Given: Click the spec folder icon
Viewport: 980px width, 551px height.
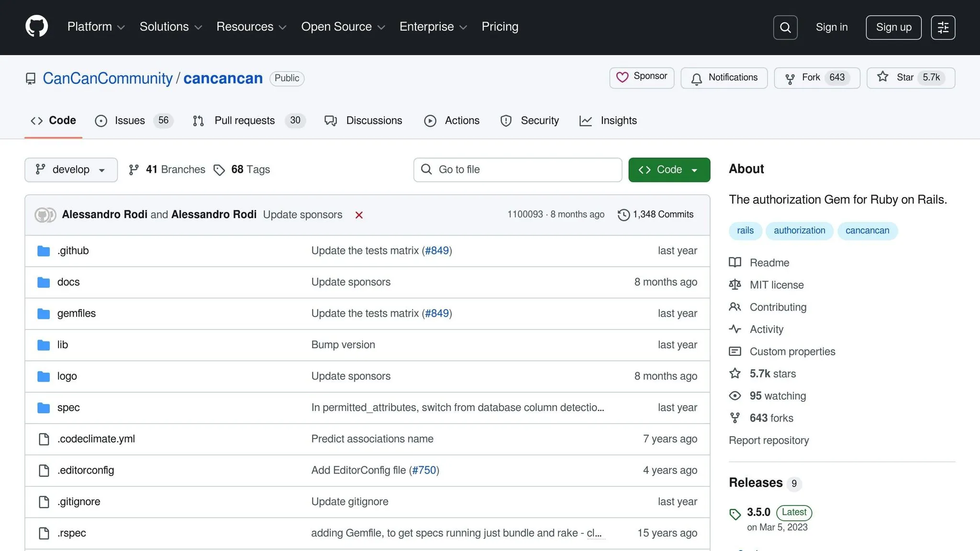Looking at the screenshot, I should click(44, 408).
